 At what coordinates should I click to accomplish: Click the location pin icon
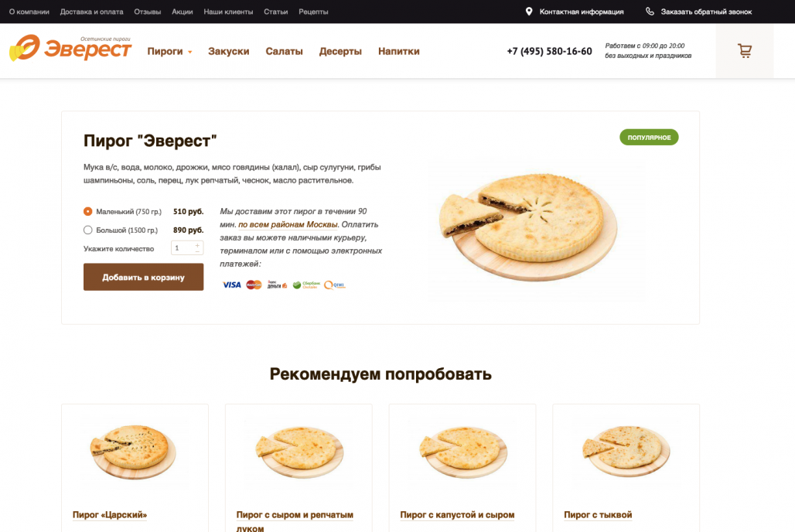click(x=529, y=11)
